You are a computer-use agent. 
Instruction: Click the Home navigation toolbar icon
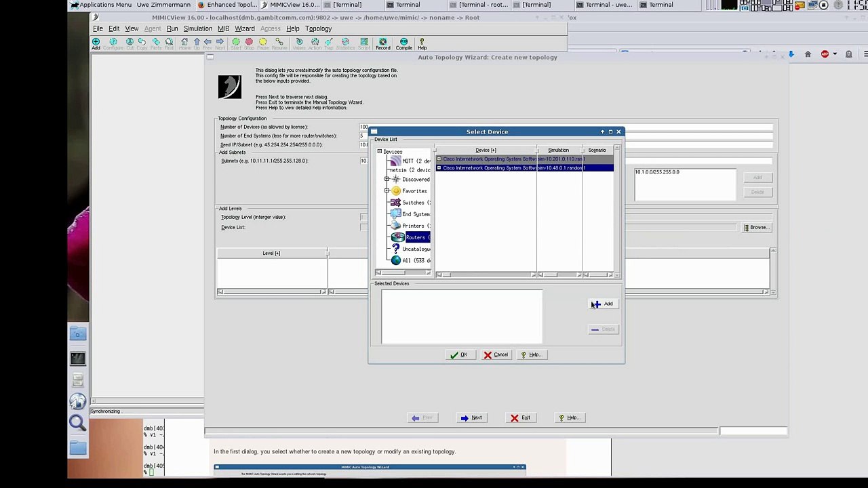[184, 43]
